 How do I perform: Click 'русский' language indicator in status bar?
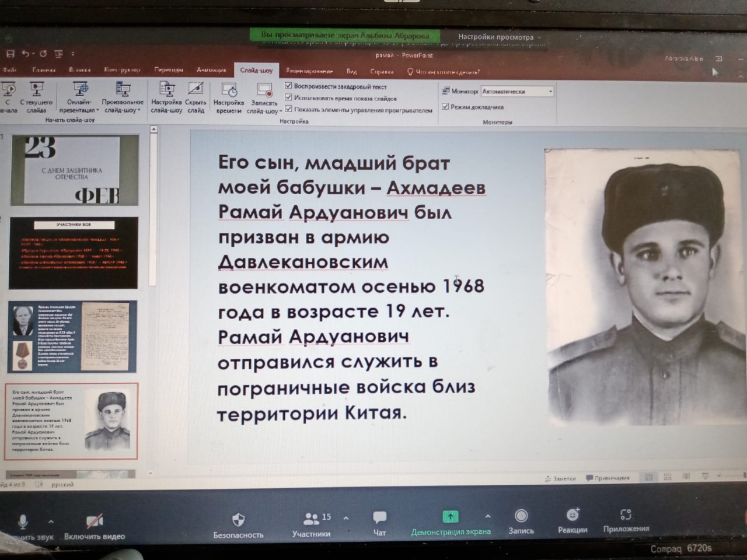(62, 484)
